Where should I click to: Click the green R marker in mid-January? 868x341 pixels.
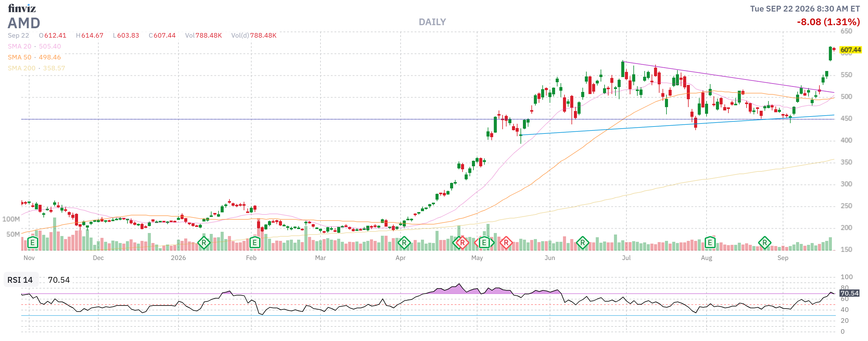click(x=204, y=242)
